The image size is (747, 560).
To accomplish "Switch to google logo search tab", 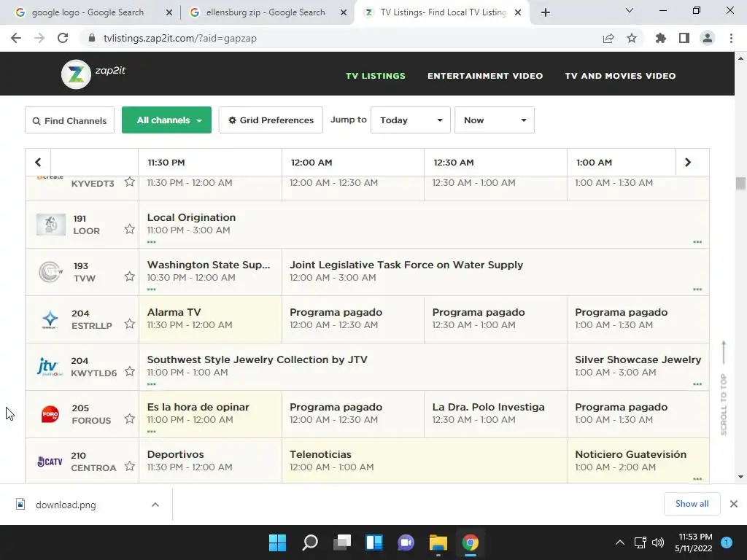I will 88,12.
